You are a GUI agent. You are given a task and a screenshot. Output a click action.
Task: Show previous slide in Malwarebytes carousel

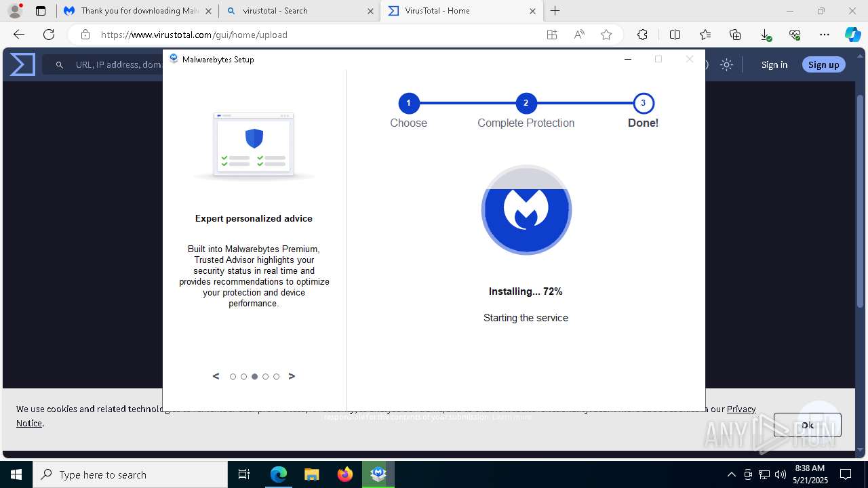[x=216, y=376]
